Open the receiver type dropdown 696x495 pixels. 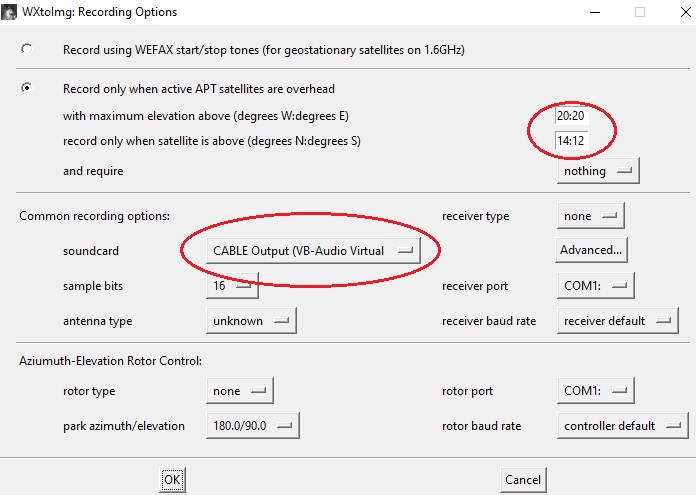(589, 216)
